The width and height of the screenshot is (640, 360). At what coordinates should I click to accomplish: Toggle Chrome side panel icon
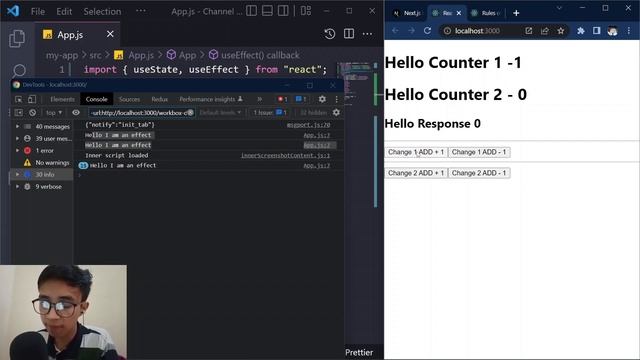pyautogui.click(x=596, y=31)
